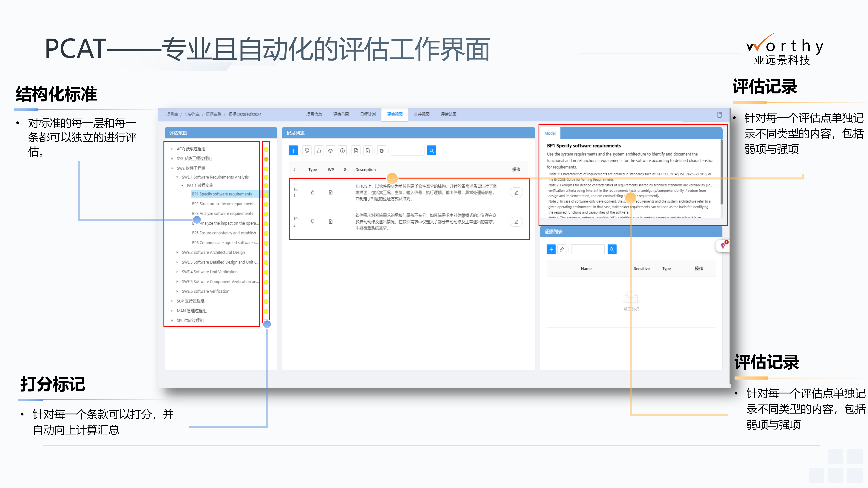Collapse SWE.1 Software Requirements Analysis node
868x488 pixels.
coord(177,177)
